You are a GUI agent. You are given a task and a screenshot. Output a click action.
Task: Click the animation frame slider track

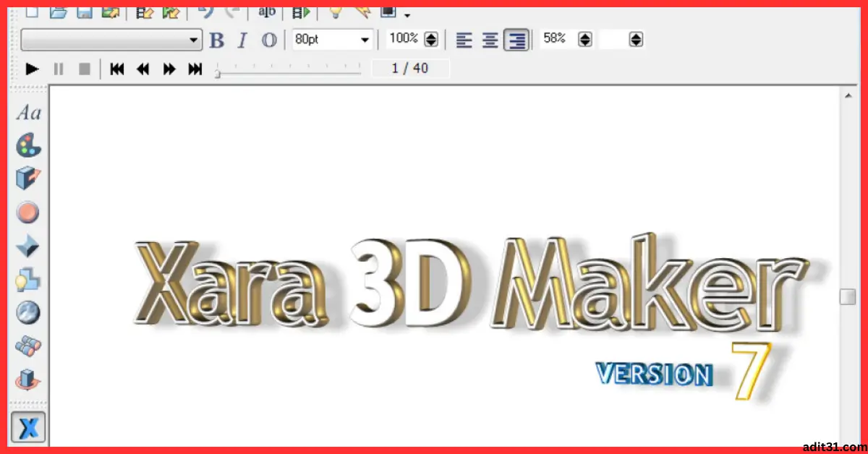288,72
